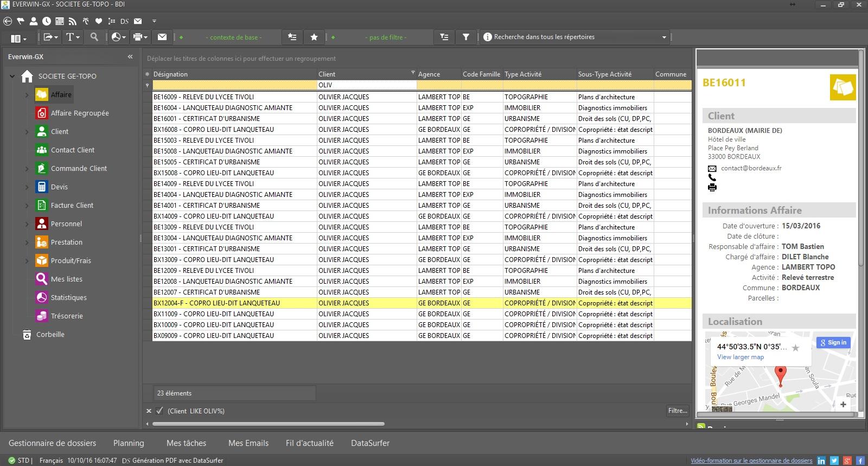Click the funnel filter icon in toolbar
The height and width of the screenshot is (466, 868).
tap(466, 37)
